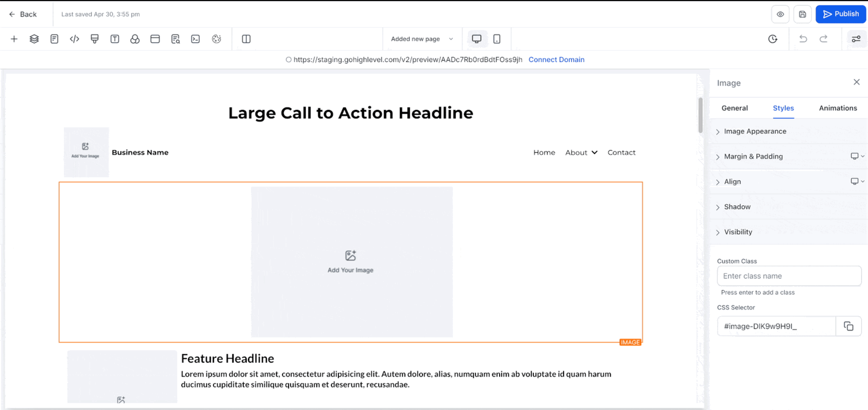Open version history clock icon

(x=772, y=39)
